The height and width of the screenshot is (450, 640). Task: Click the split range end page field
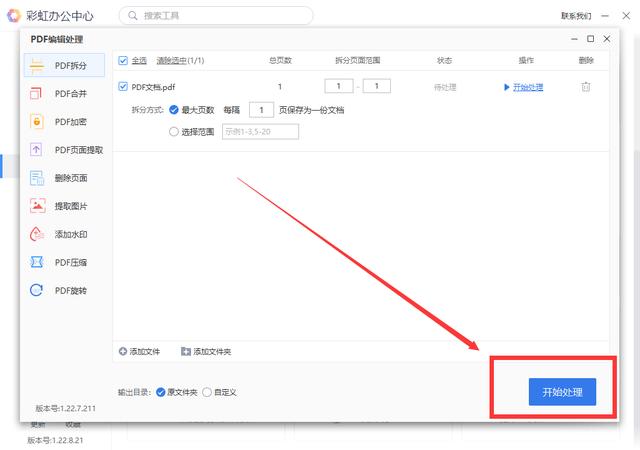click(377, 86)
